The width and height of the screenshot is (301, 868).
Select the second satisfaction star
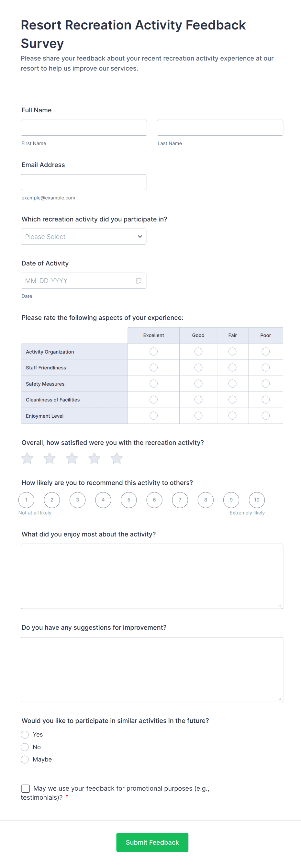pyautogui.click(x=50, y=458)
